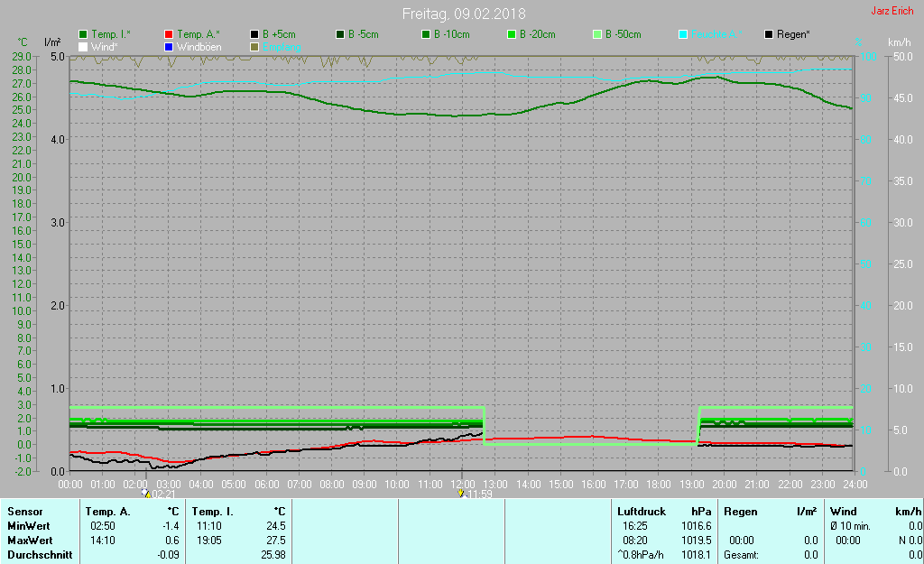Click the cyan legend square in top row

pyautogui.click(x=683, y=34)
